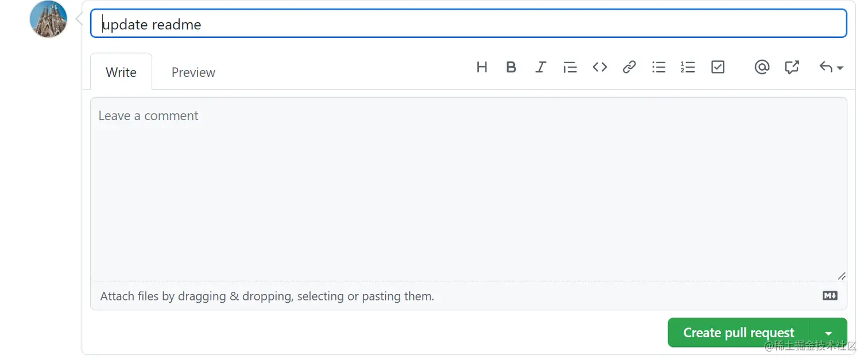This screenshot has width=868, height=363.
Task: Click the attach files text bar
Action: 267,296
